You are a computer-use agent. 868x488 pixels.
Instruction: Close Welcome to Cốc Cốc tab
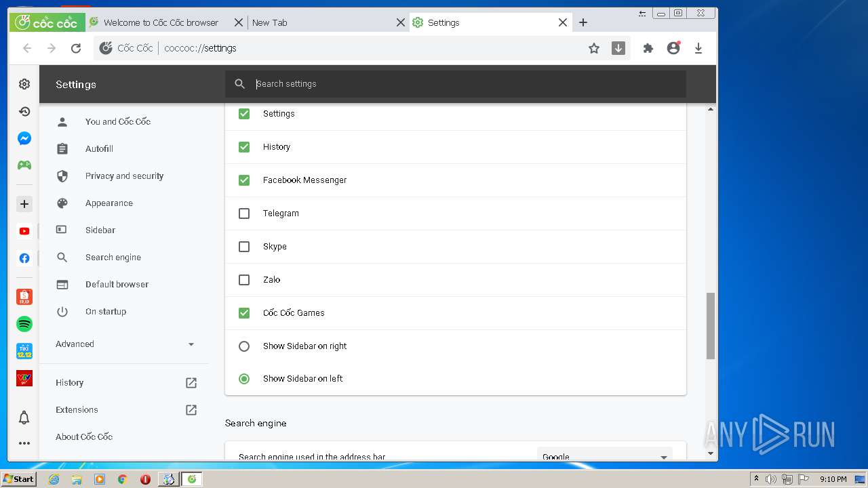coord(239,22)
